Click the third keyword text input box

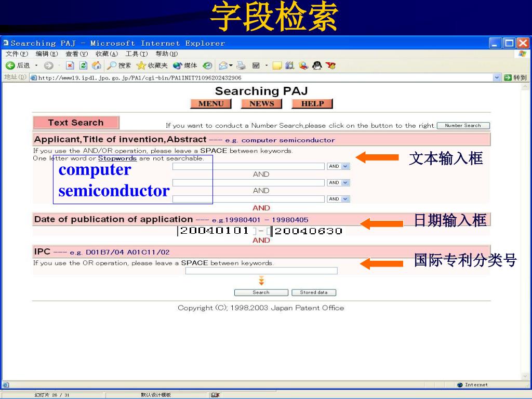coord(248,199)
